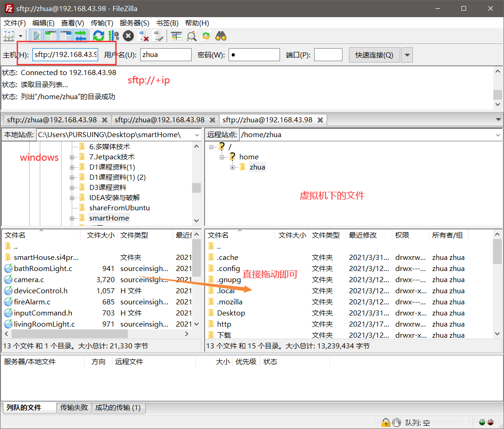504x429 pixels.
Task: Sort remote files by 权限 column
Action: pos(410,235)
